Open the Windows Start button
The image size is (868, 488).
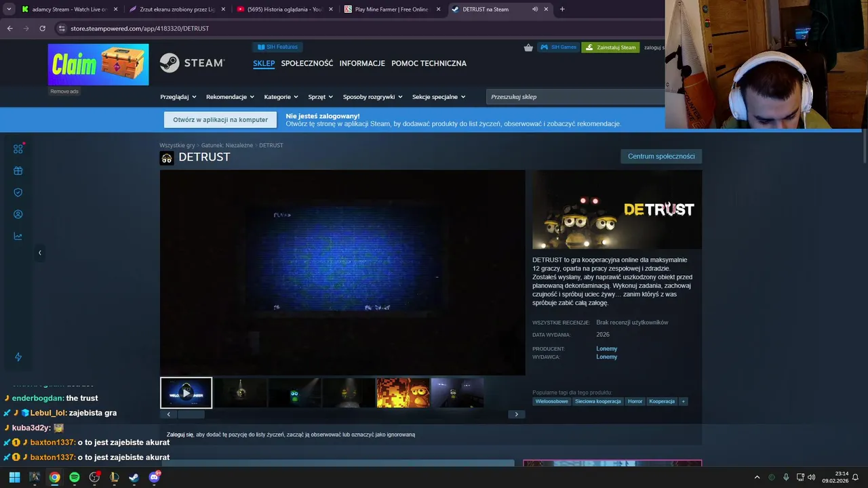point(14,477)
